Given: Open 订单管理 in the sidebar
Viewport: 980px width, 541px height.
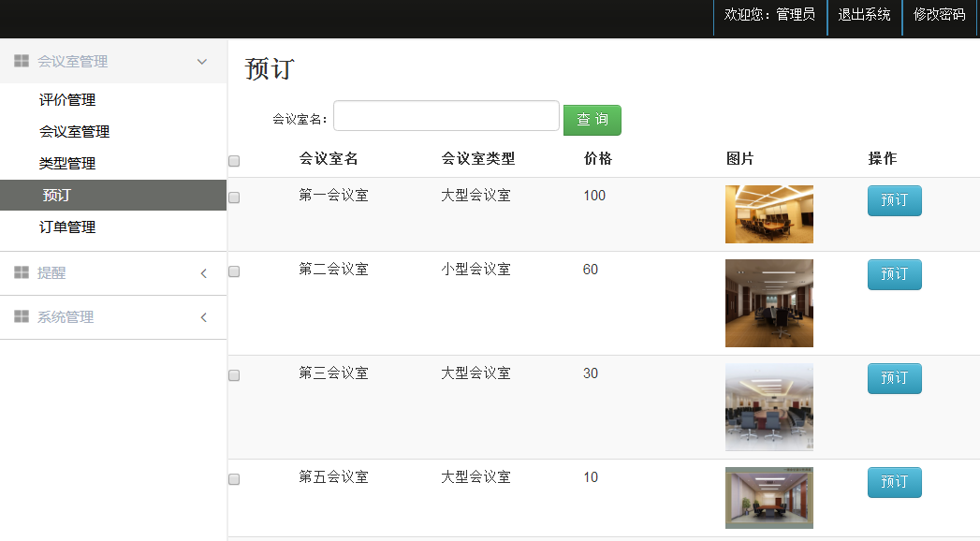Looking at the screenshot, I should click(x=67, y=227).
